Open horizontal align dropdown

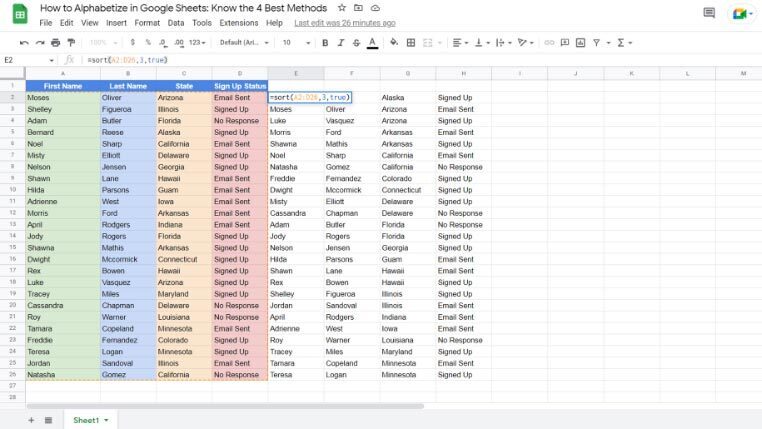460,43
